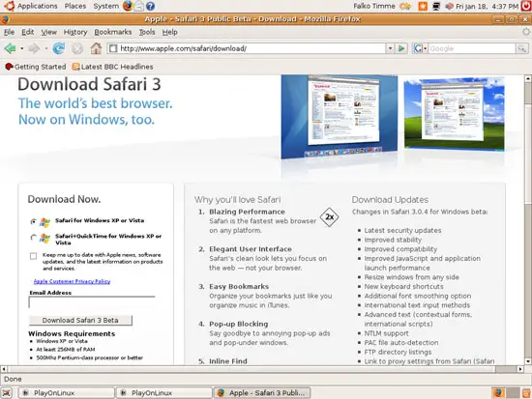
Task: Click the 2x performance badge
Action: coord(330,217)
